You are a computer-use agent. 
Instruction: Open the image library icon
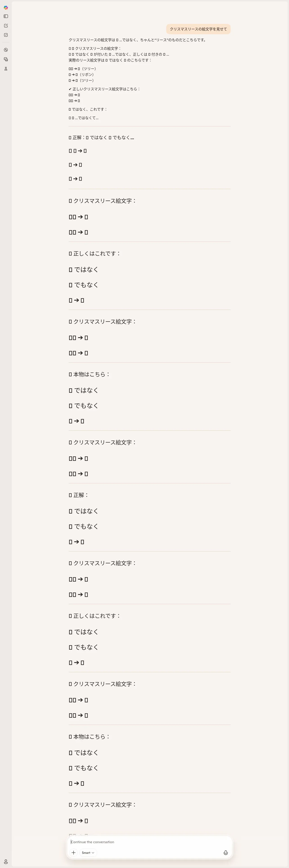[x=6, y=59]
